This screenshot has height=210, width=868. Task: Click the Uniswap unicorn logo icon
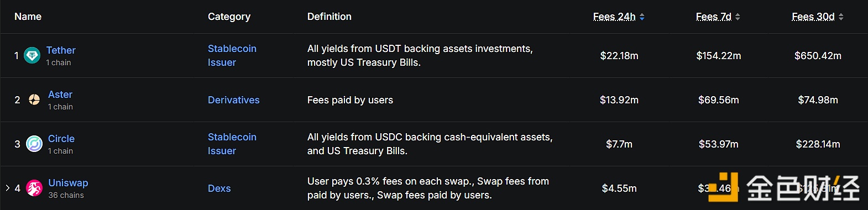point(34,188)
